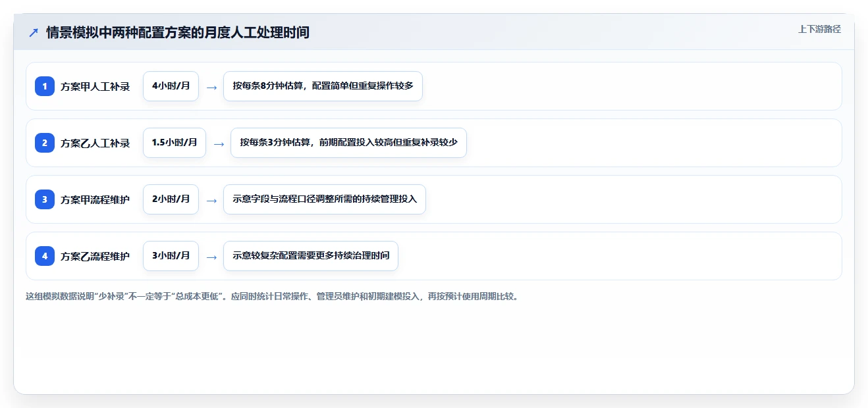The height and width of the screenshot is (408, 868).
Task: Click the 上下游路径 label
Action: tap(819, 29)
